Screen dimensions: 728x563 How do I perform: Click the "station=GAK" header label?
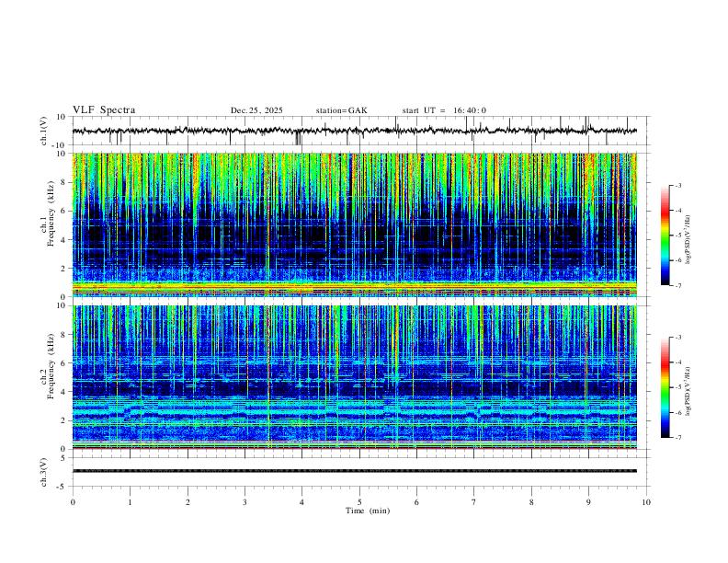coord(341,110)
